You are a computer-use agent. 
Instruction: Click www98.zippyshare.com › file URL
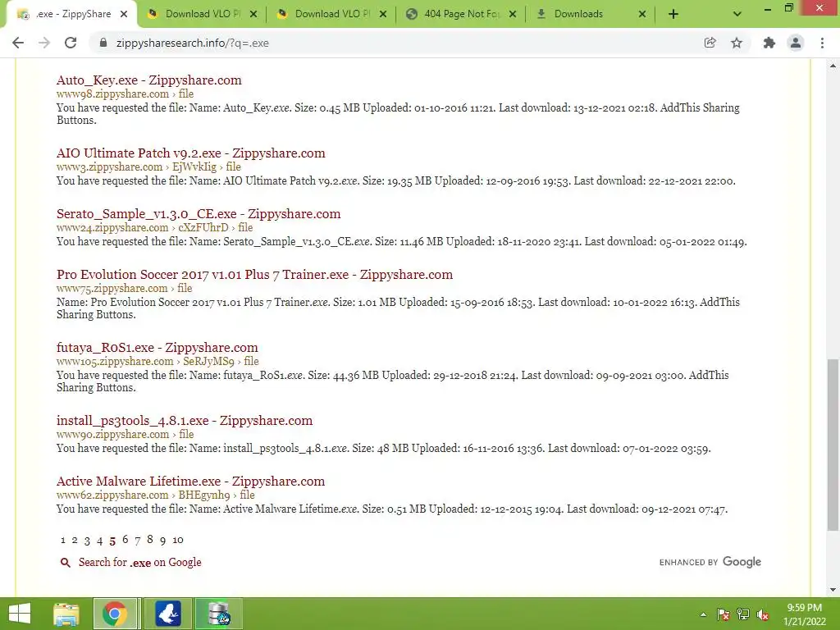click(x=125, y=94)
